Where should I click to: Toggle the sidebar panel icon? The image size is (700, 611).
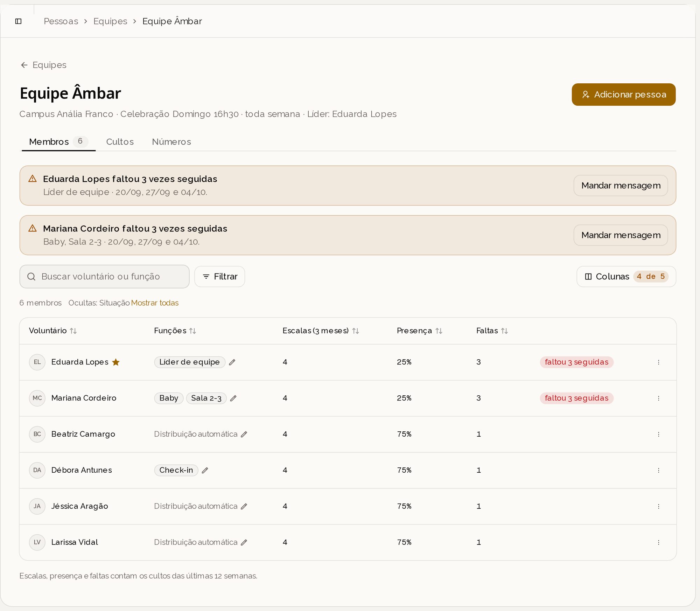pyautogui.click(x=19, y=21)
